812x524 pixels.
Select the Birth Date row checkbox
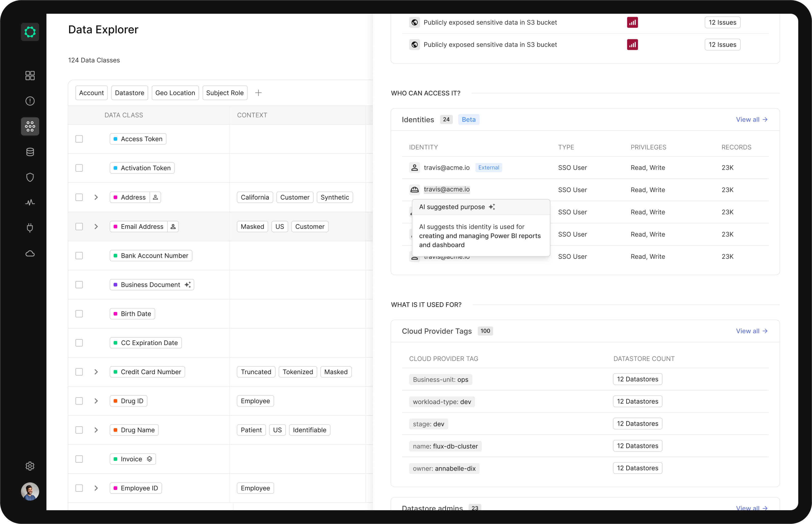coord(79,314)
